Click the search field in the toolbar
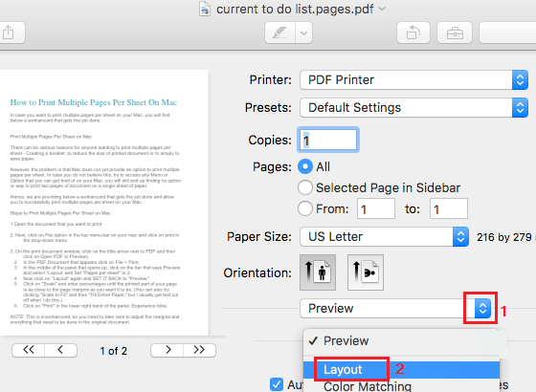Image resolution: width=536 pixels, height=392 pixels. (x=507, y=33)
